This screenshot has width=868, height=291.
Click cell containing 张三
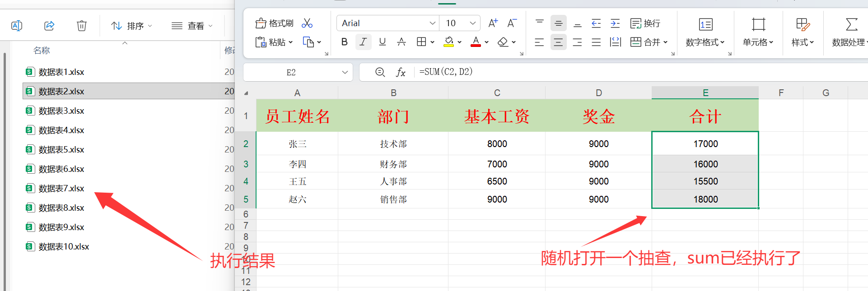pyautogui.click(x=297, y=143)
